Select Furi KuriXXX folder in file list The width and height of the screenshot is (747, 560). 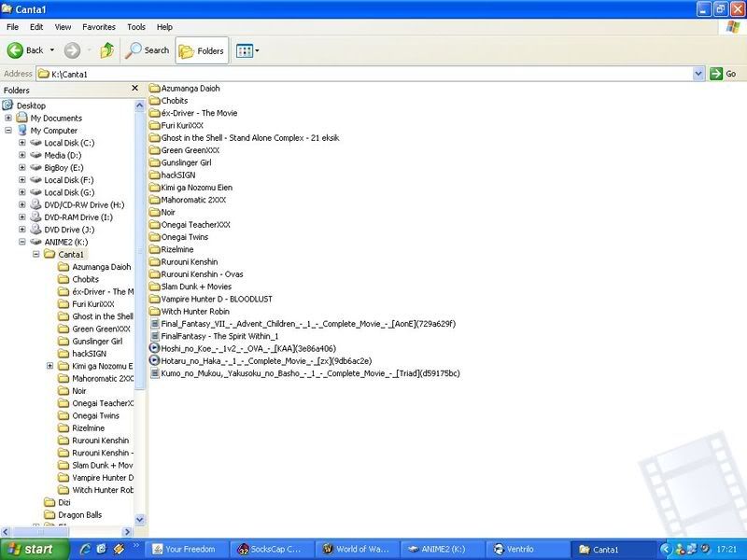pos(176,125)
